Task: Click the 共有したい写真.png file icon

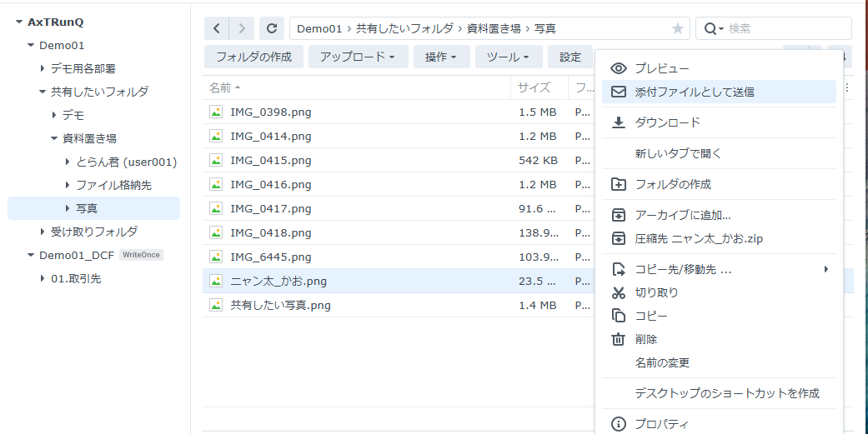Action: tap(216, 305)
